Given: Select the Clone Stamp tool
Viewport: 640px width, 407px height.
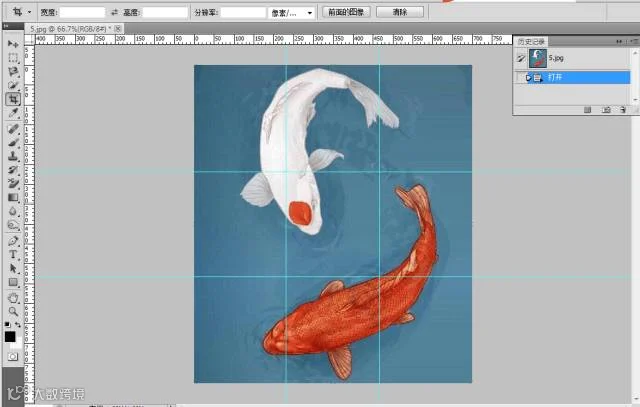Looking at the screenshot, I should click(13, 156).
